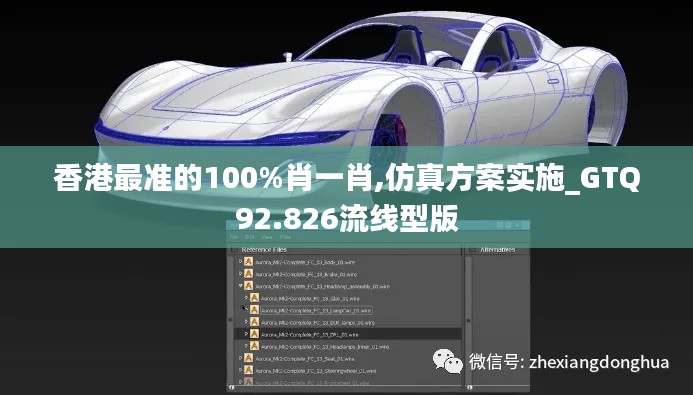
Task: Click the Alias icon of DUR_lamps_01.wire
Action: tap(254, 322)
